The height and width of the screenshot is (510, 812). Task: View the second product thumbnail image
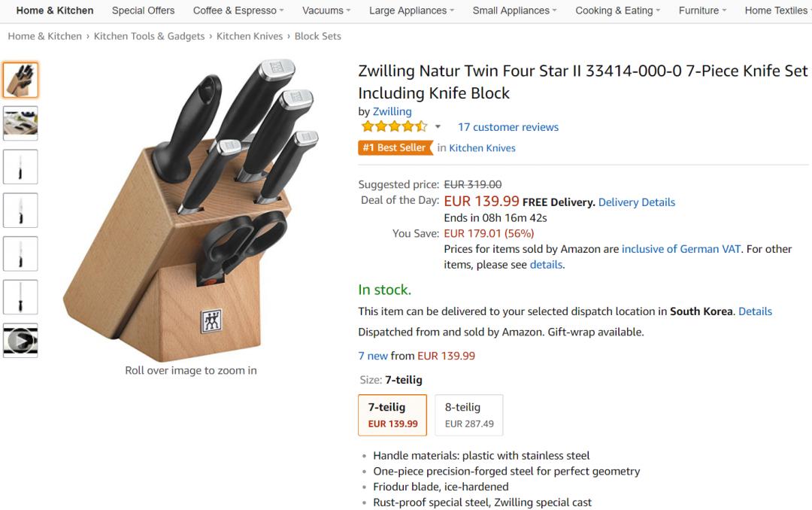pos(20,123)
